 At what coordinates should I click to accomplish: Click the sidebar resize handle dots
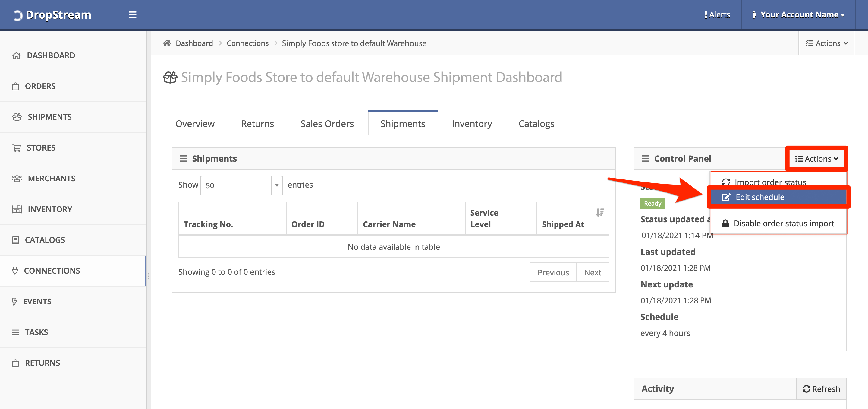tap(149, 276)
